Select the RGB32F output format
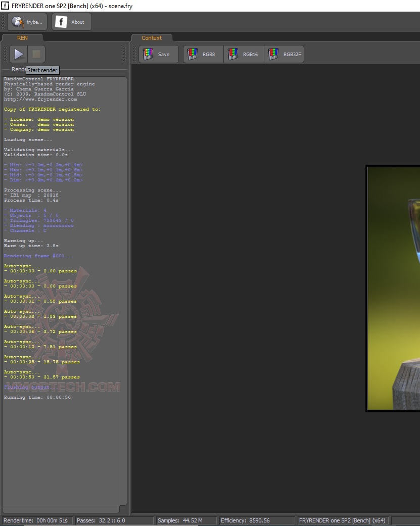 [x=284, y=54]
